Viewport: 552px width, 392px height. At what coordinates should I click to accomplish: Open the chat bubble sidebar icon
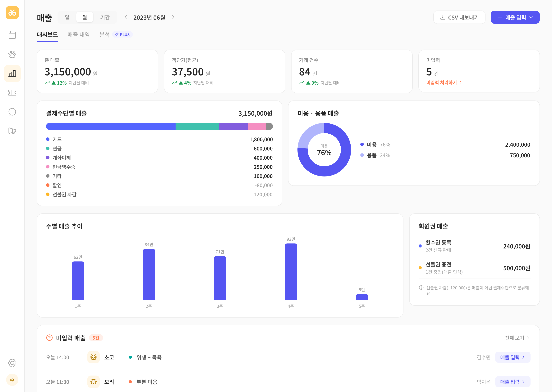pyautogui.click(x=12, y=112)
